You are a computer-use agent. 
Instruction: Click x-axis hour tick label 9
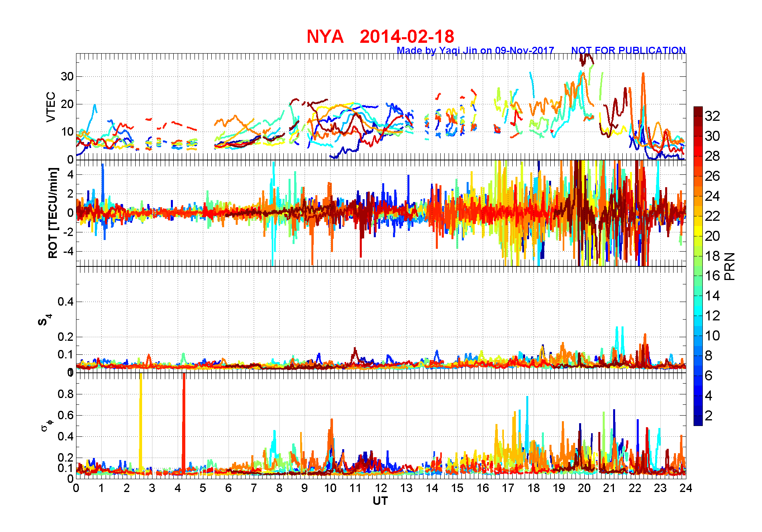click(x=305, y=488)
